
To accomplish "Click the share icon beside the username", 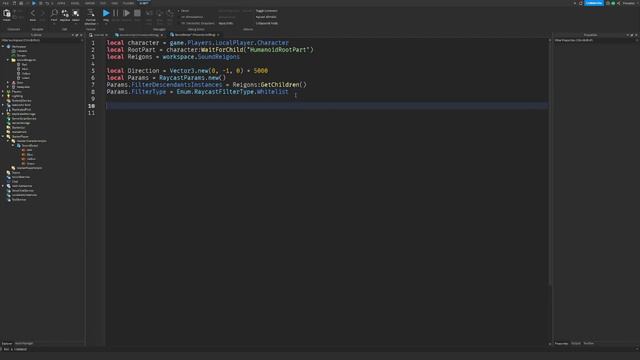I will coord(619,3).
